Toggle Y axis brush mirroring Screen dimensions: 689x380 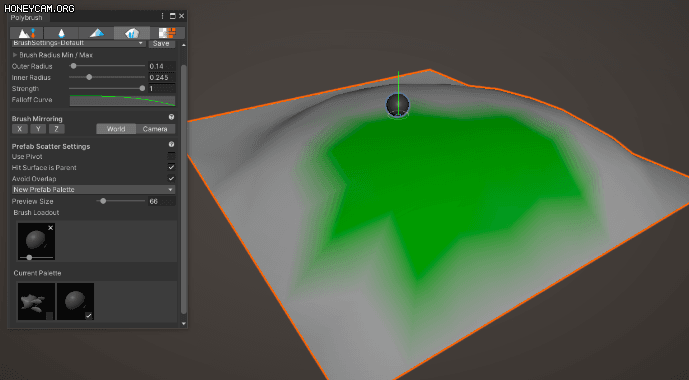[x=38, y=129]
